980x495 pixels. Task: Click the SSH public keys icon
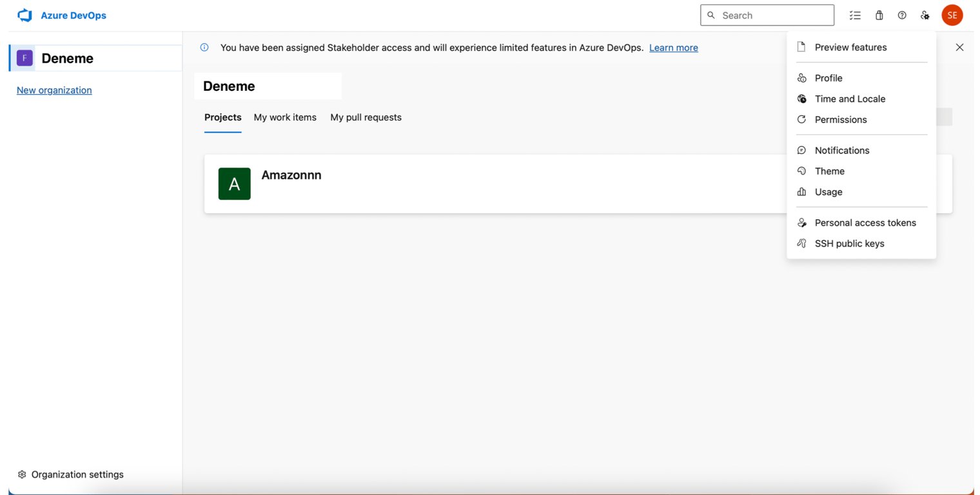[x=801, y=243]
